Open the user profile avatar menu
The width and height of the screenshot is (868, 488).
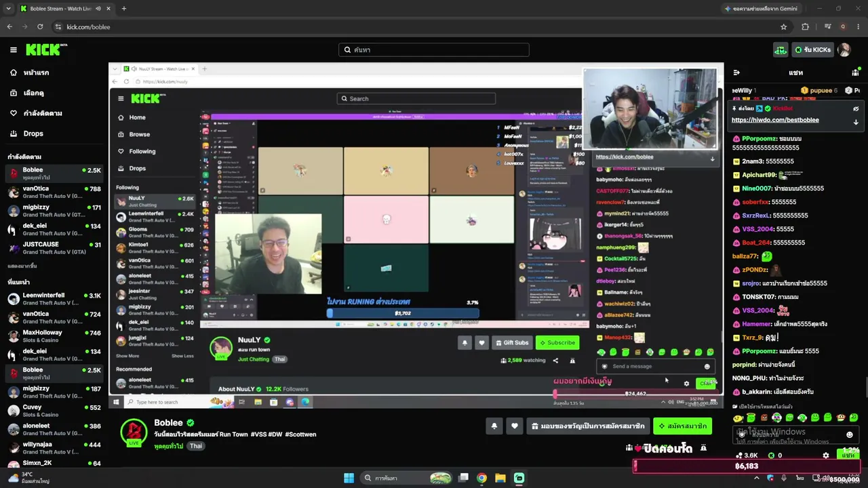pos(844,49)
